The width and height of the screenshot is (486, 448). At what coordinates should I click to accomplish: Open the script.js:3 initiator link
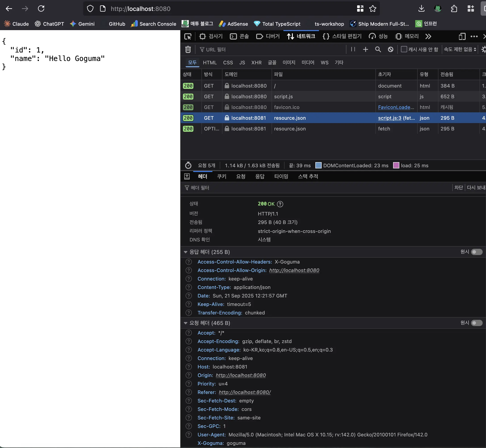390,118
